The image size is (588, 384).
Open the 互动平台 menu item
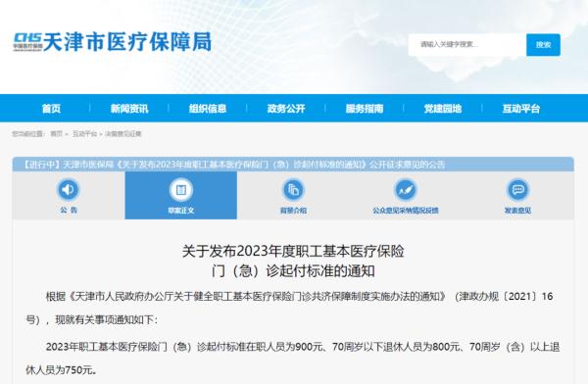pos(521,109)
